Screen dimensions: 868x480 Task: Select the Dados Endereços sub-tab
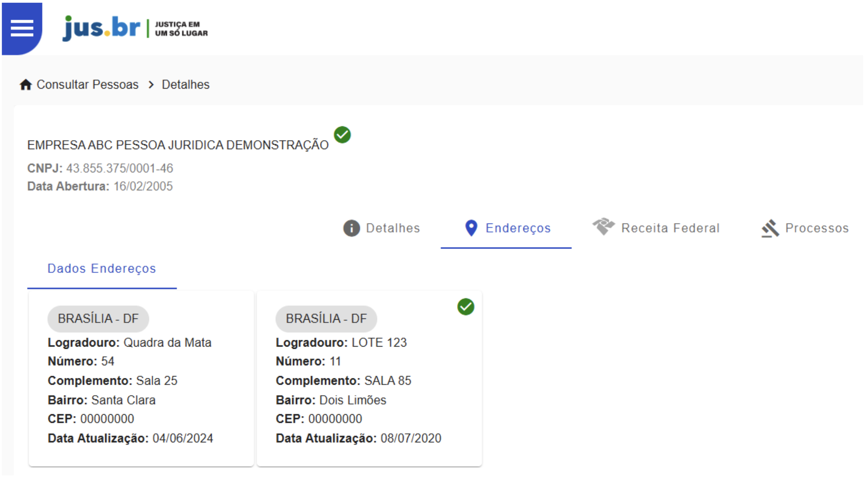(x=102, y=268)
